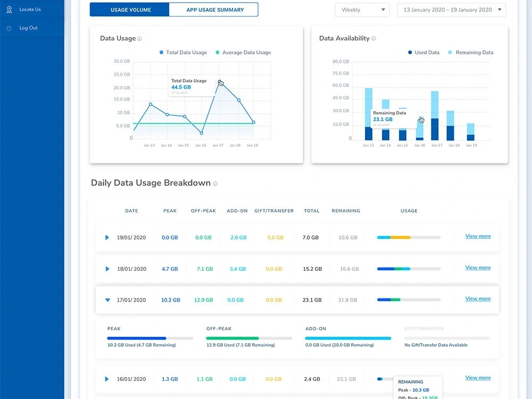
Task: Click usage bar of 18/01/2020 row
Action: (x=409, y=269)
